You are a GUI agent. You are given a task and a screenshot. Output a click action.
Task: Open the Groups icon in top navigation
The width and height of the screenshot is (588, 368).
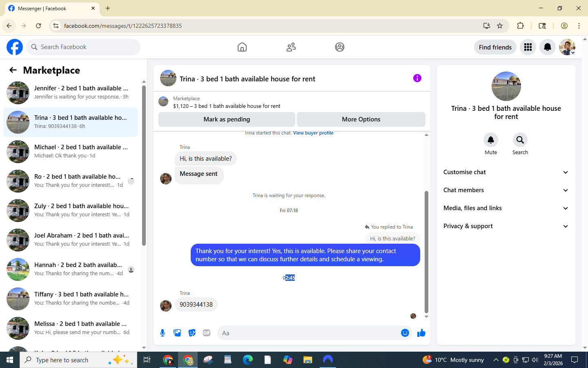coord(340,47)
